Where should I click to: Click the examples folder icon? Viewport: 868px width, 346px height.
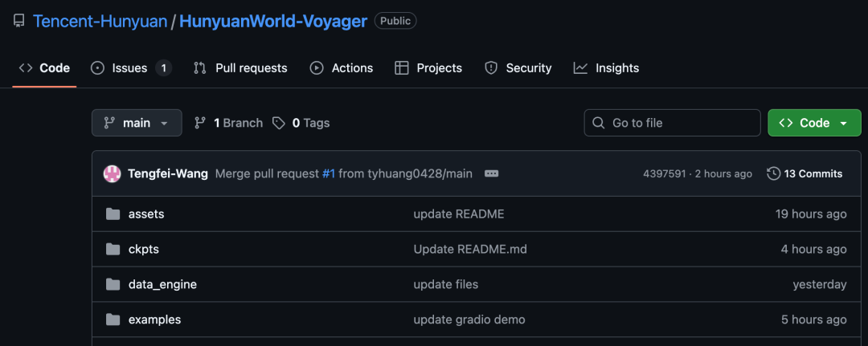(x=113, y=320)
